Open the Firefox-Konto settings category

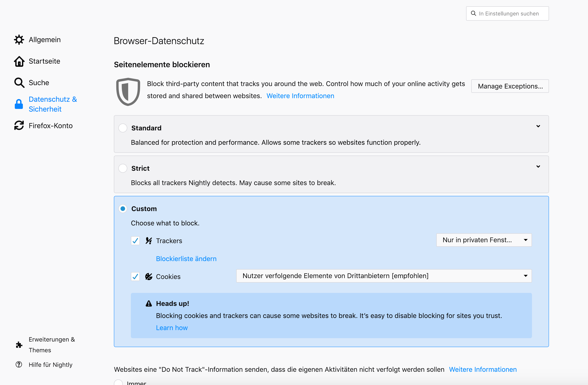pos(51,125)
